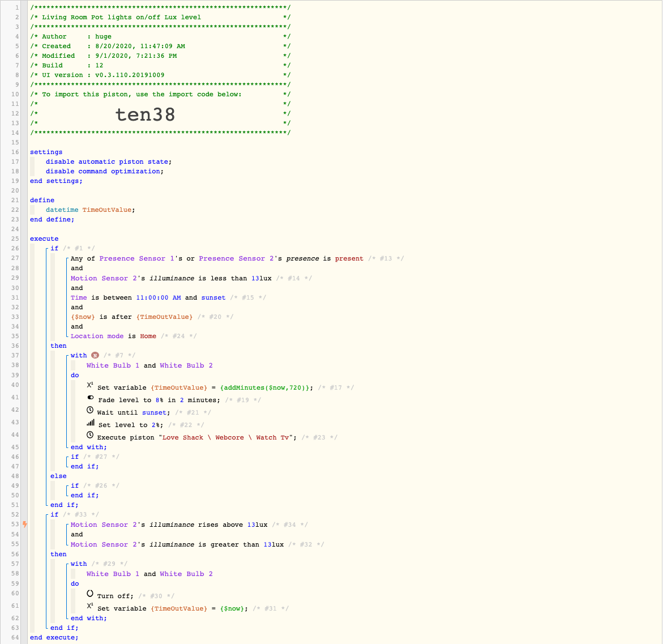Click the fade toggle icon before Fade level
Screen dimensions: 667x644
pos(90,398)
